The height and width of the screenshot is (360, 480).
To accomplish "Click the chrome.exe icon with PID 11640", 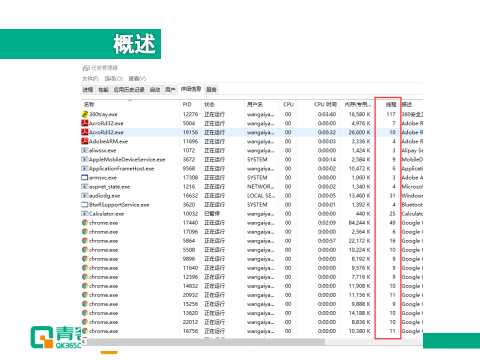I will click(85, 268).
